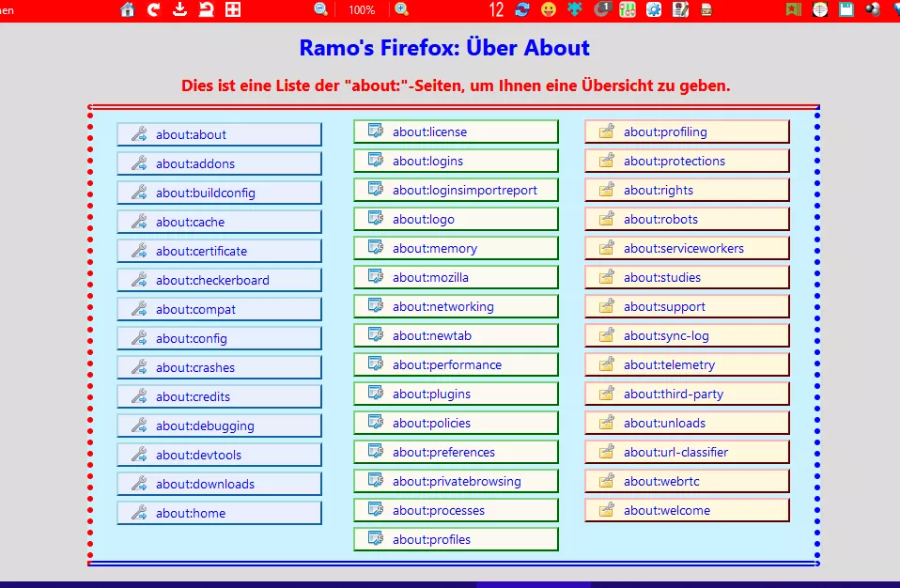Open the about:profiles link

[x=456, y=539]
